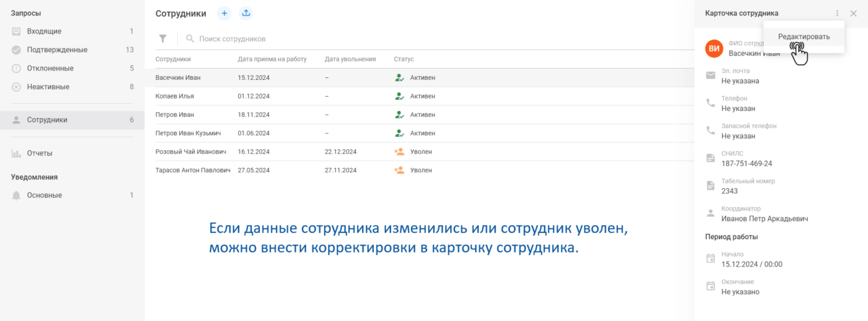Image resolution: width=868 pixels, height=321 pixels.
Task: Go to Подтвержденные requests
Action: point(57,50)
